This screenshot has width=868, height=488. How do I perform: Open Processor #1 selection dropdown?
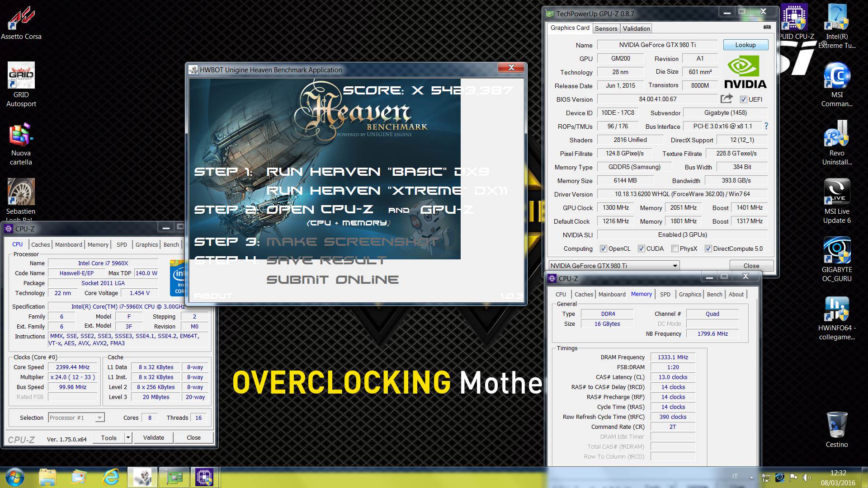[x=76, y=418]
